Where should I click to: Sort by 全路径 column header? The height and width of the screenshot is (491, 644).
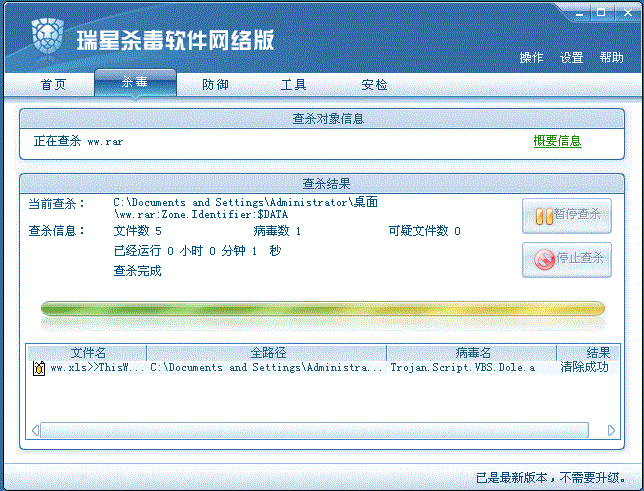click(x=267, y=353)
